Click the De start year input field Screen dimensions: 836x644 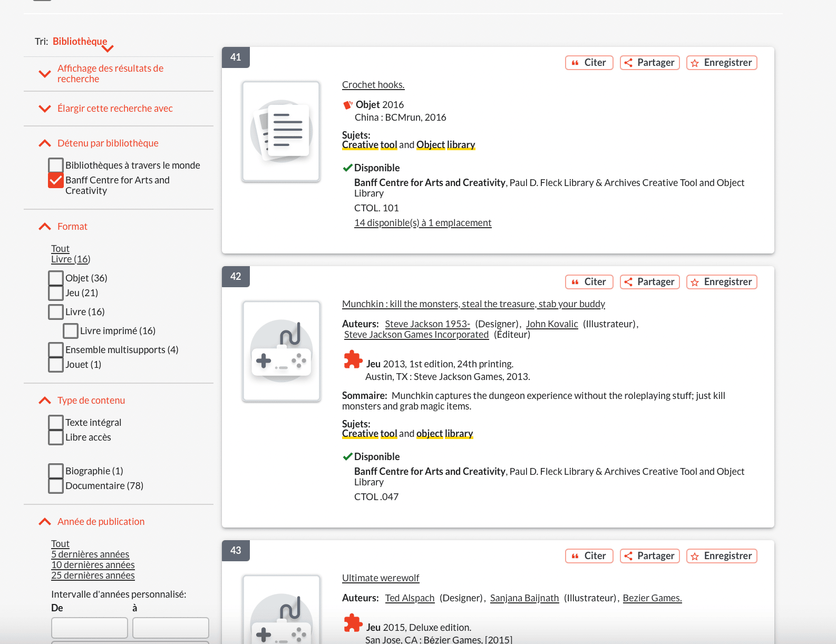90,628
